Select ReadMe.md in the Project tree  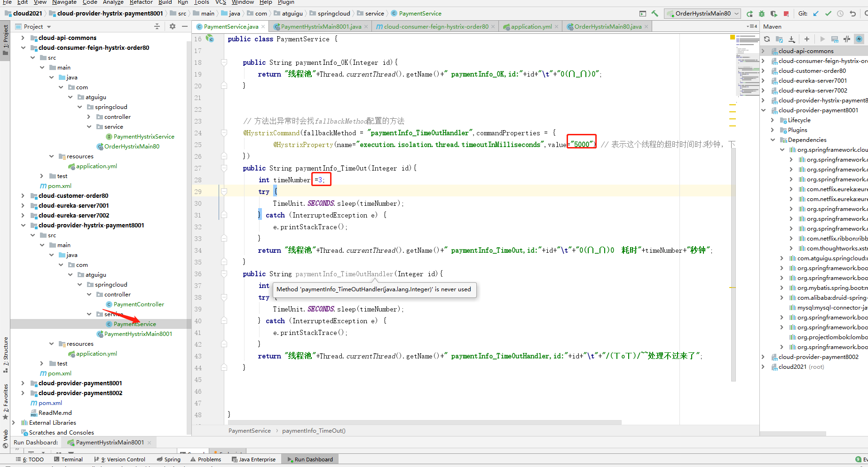pyautogui.click(x=55, y=413)
